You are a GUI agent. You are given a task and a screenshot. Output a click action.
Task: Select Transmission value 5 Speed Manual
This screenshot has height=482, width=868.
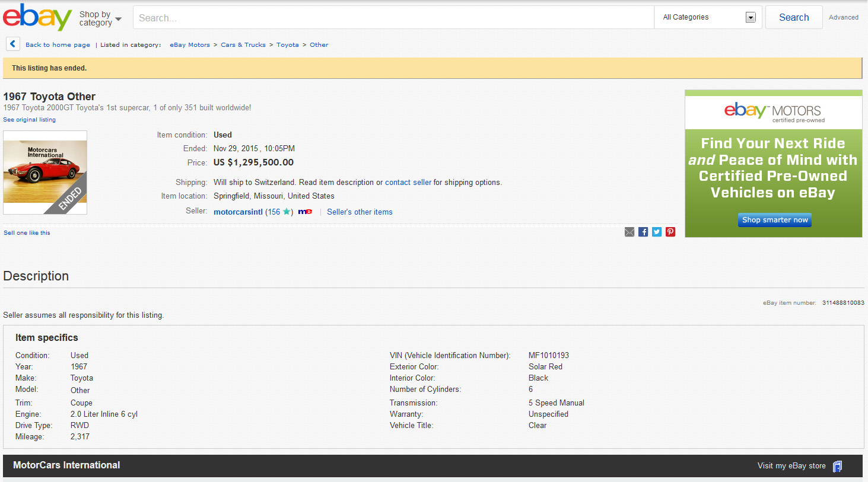click(557, 403)
